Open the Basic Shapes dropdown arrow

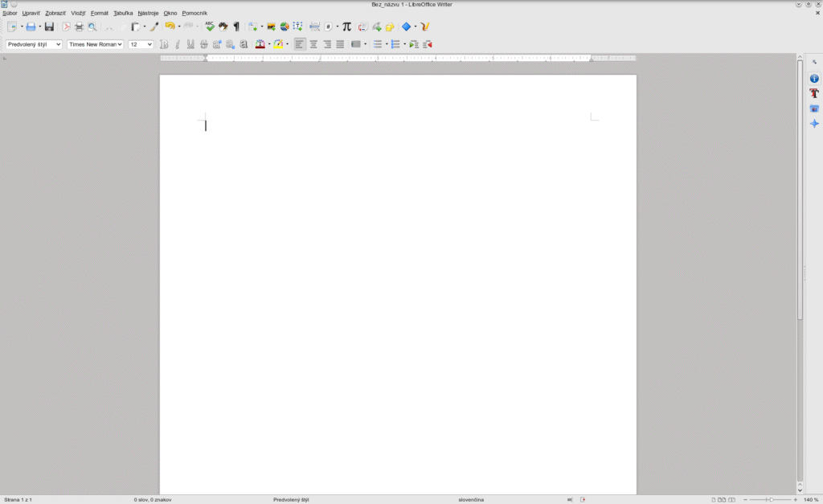416,27
